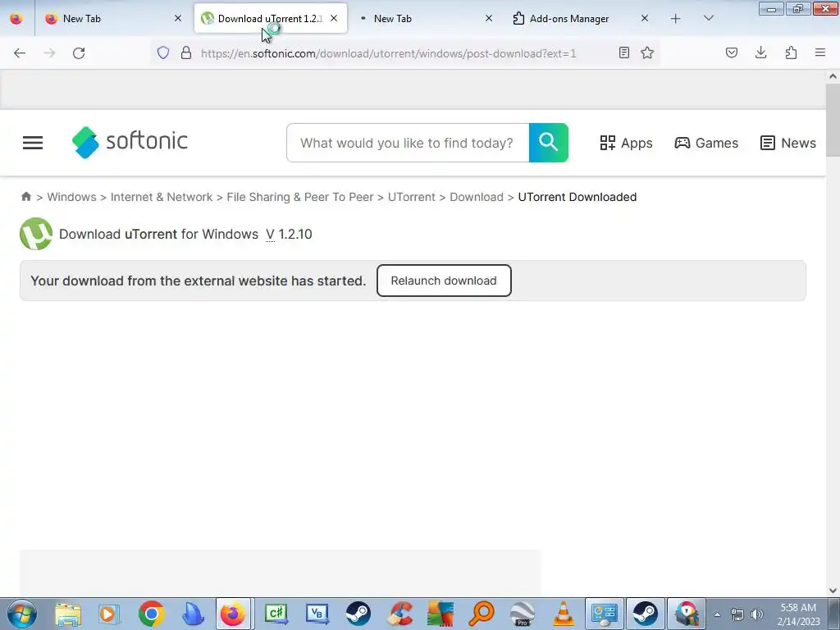Open Download breadcrumb link
This screenshot has height=630, width=840.
pyautogui.click(x=477, y=197)
